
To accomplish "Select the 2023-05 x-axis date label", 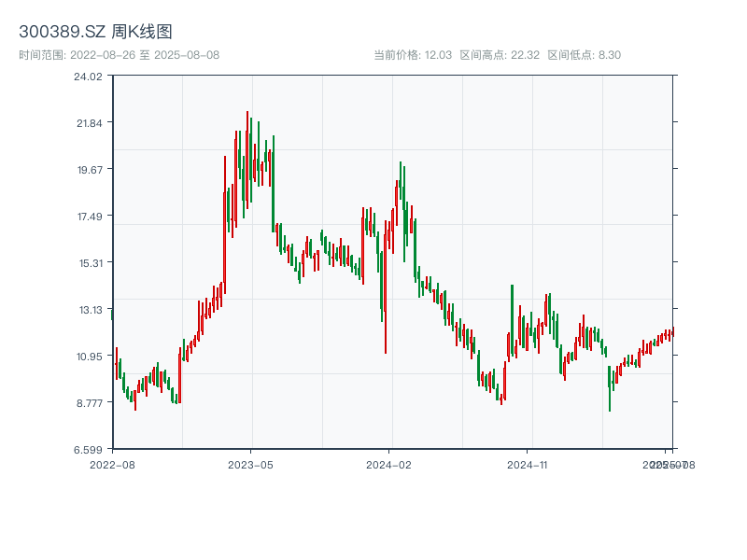I will click(250, 464).
